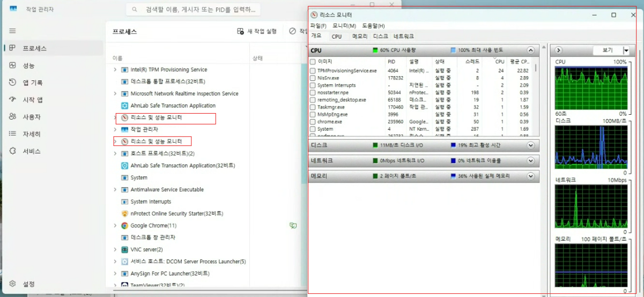This screenshot has width=644, height=297.
Task: Expand the 디스크 section in Resource Monitor
Action: 531,145
